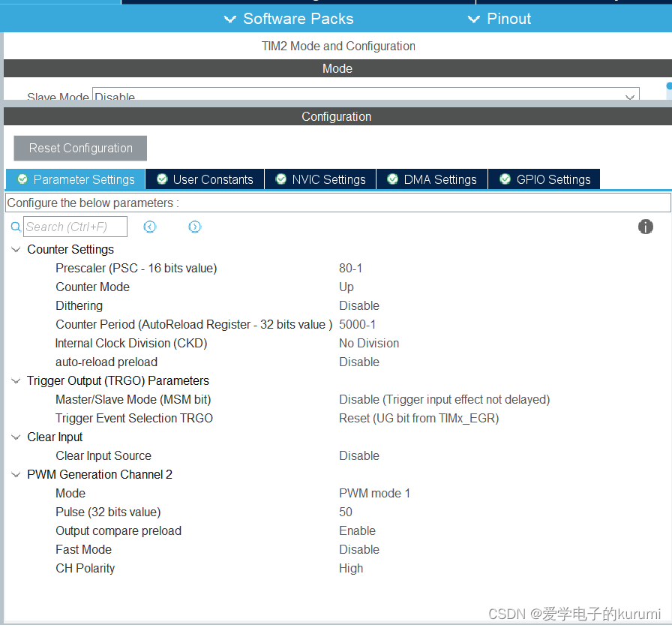This screenshot has width=672, height=628.
Task: Collapse the PWM Generation Channel 2 group
Action: point(16,475)
